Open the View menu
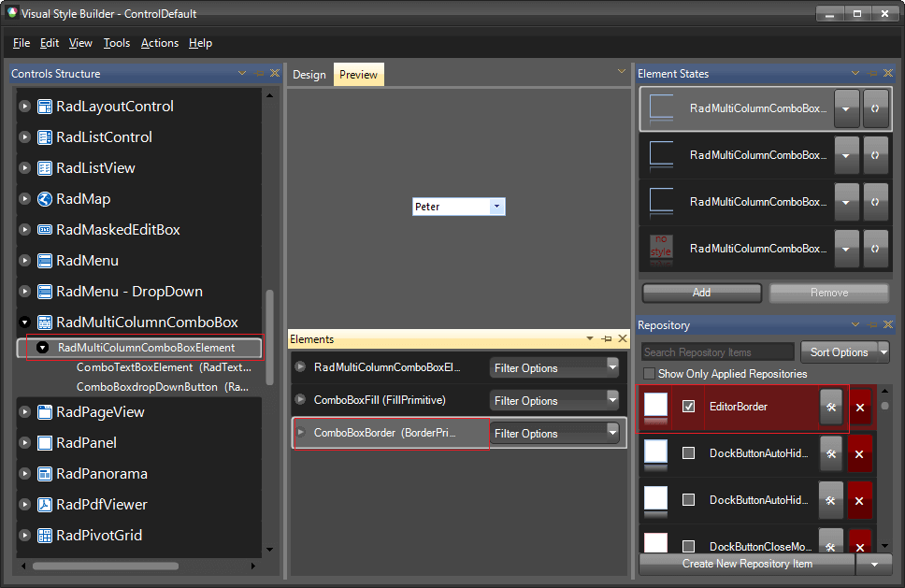The width and height of the screenshot is (905, 588). pos(80,43)
